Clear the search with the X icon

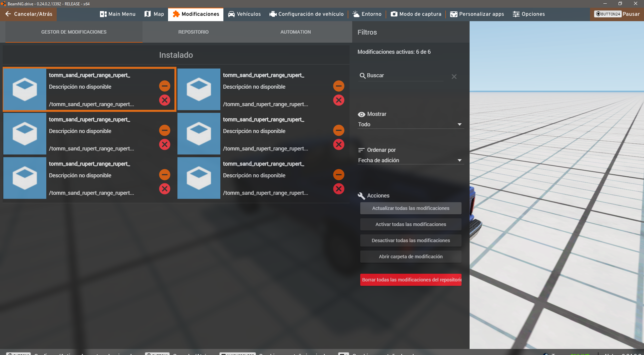click(x=454, y=77)
